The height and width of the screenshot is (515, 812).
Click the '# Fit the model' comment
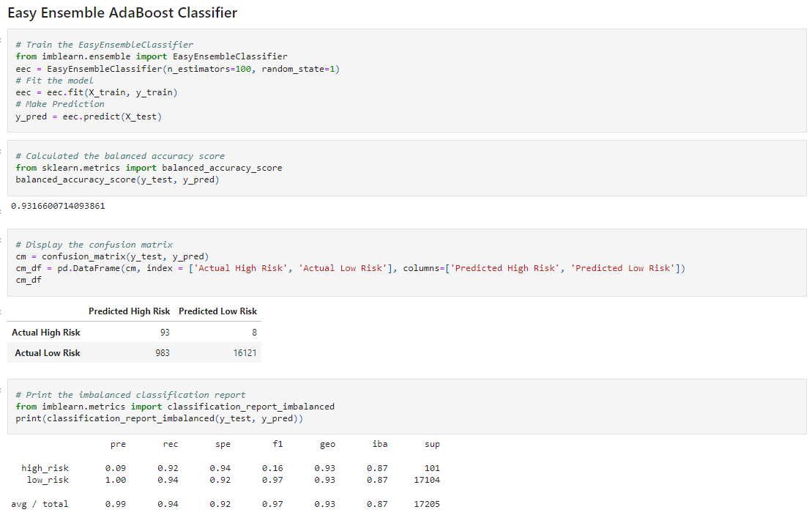54,81
